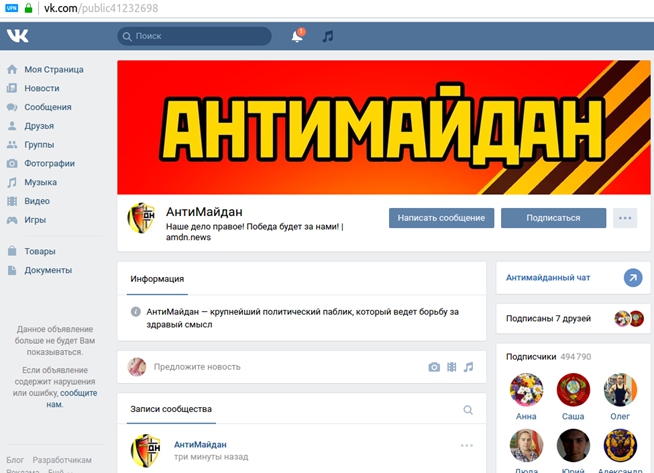Attach audio via note icon in suggest box

tap(469, 367)
